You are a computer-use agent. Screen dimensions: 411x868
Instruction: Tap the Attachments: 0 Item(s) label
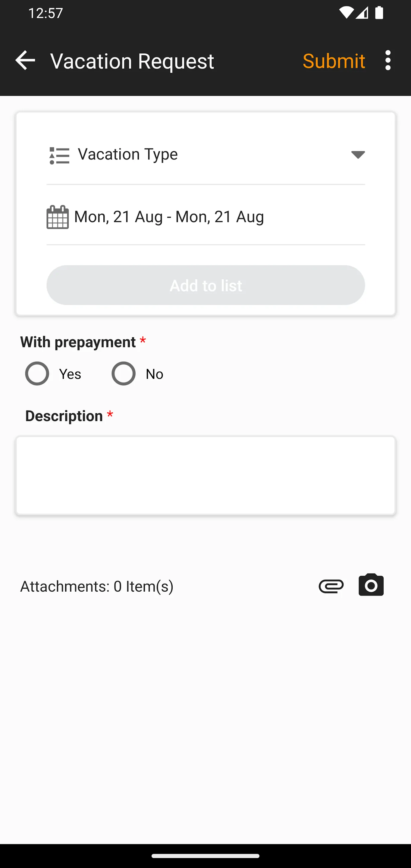97,586
